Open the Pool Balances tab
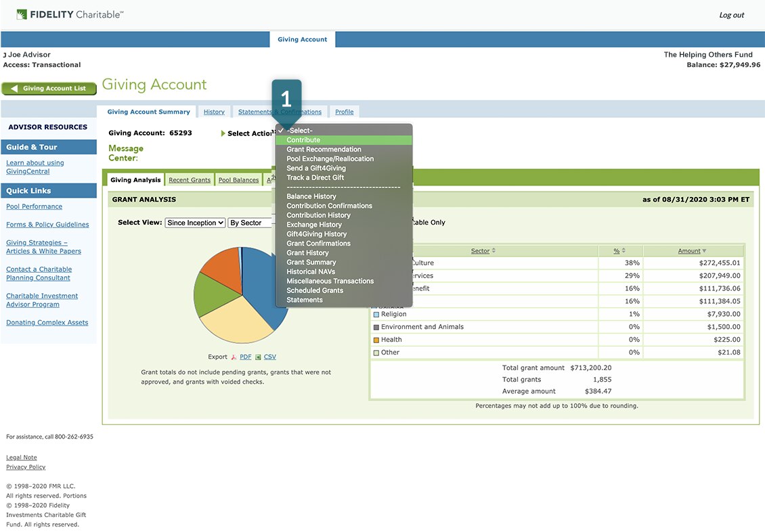765x532 pixels. 238,180
